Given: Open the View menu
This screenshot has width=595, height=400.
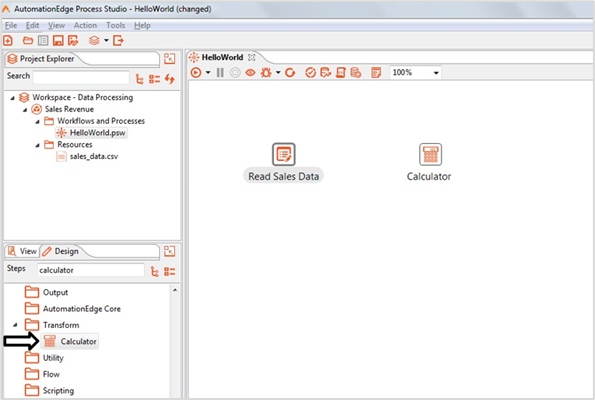Looking at the screenshot, I should (56, 25).
